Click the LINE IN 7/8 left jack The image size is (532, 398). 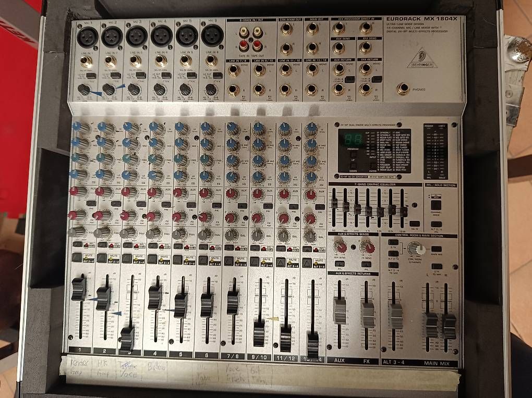click(233, 70)
